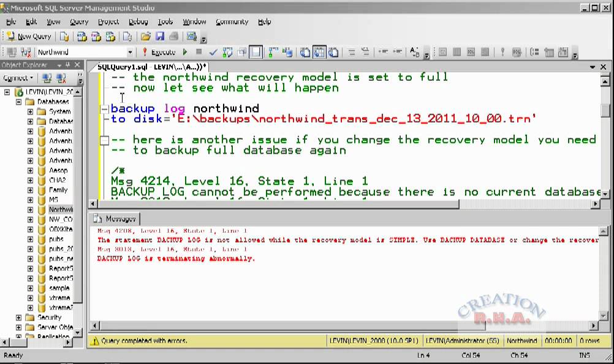Click the Query Options icon
The height and width of the screenshot is (364, 614).
[242, 52]
